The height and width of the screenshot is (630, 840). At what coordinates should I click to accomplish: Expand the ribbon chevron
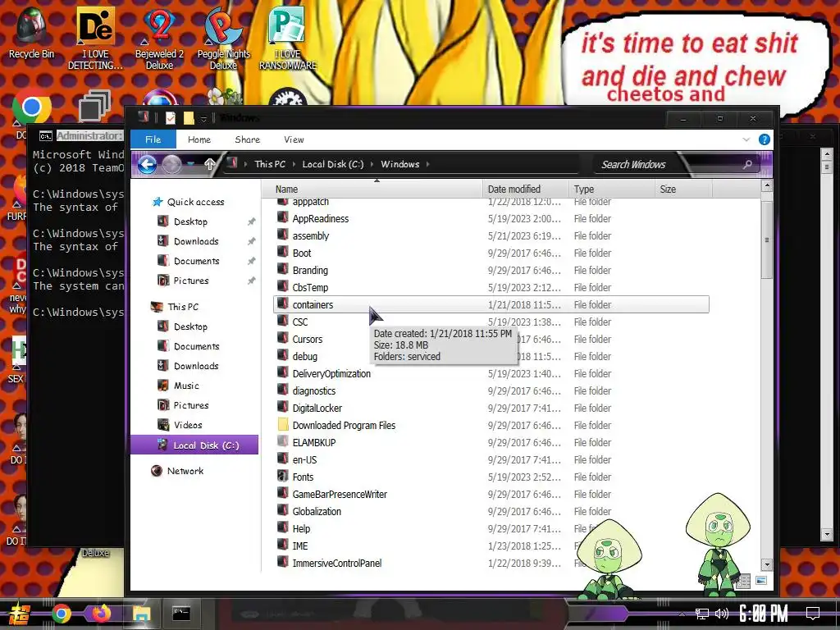(746, 139)
